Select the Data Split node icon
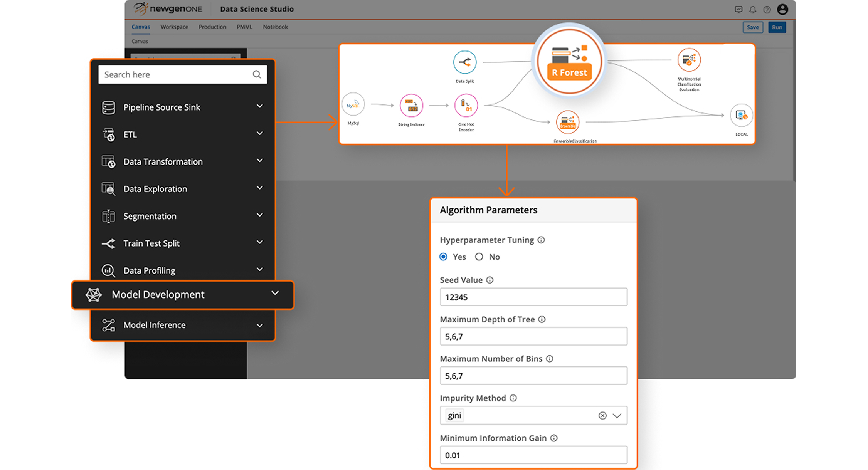Screen dimensions: 868x470 (x=464, y=62)
